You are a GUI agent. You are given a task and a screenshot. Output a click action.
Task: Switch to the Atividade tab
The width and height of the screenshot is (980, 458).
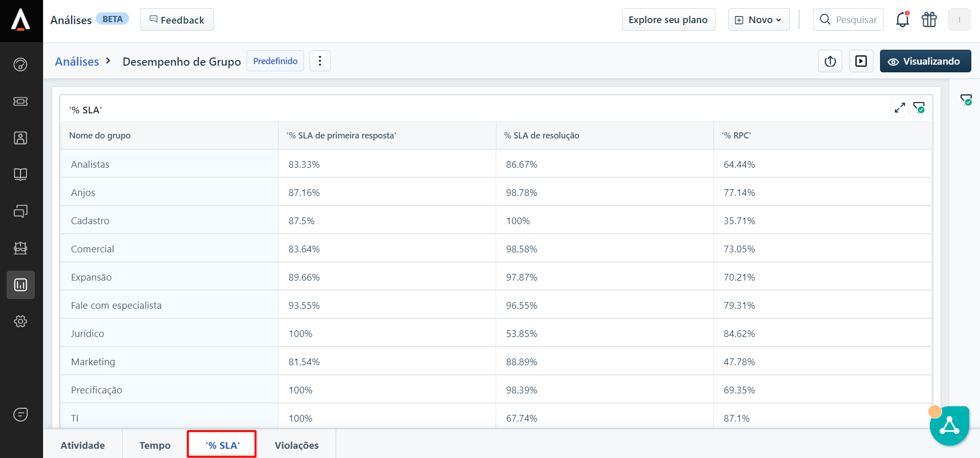(83, 445)
